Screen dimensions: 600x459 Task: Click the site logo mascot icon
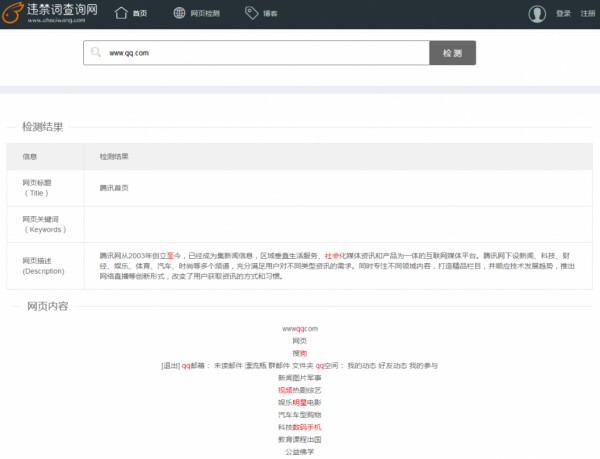tap(13, 13)
